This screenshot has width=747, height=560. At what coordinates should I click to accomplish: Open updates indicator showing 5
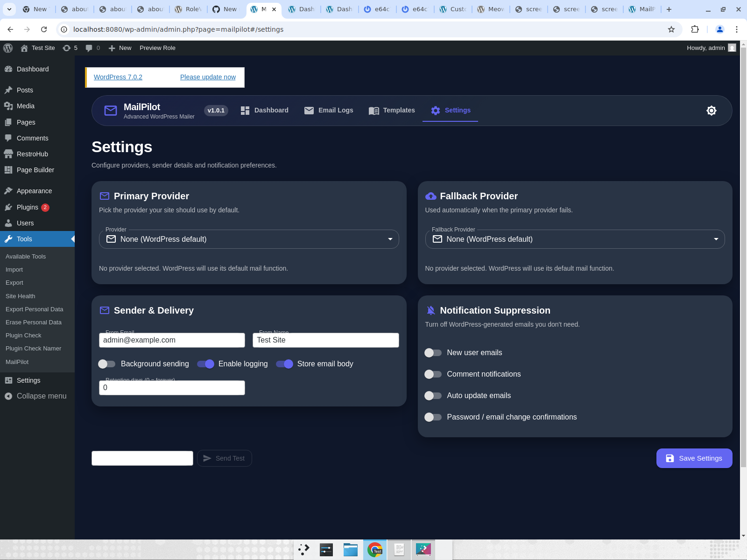tap(70, 48)
